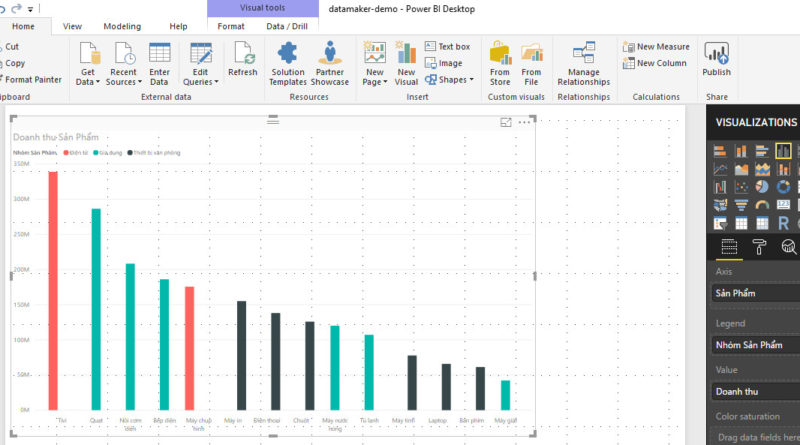Select the Format paint roller tab
This screenshot has width=800, height=445.
pos(759,247)
